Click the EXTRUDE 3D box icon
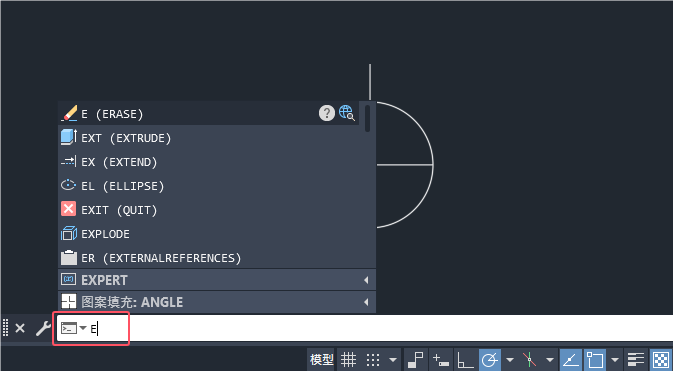This screenshot has height=371, width=673. [x=69, y=137]
